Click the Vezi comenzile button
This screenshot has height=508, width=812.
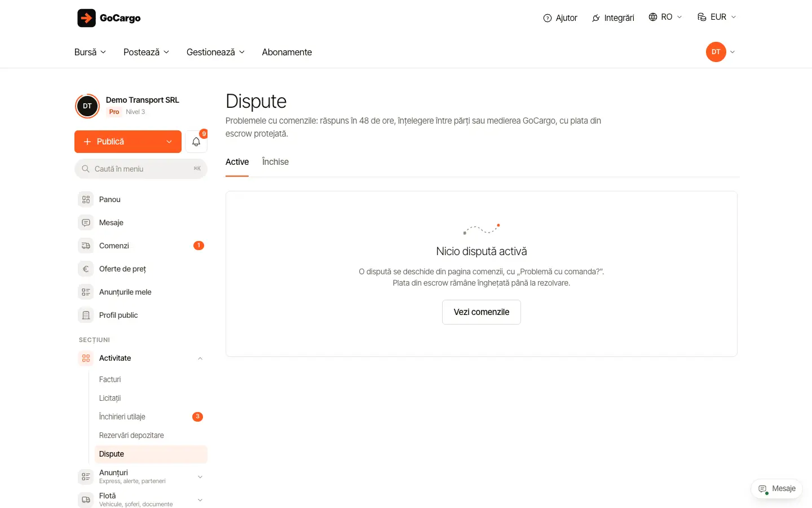[482, 312]
